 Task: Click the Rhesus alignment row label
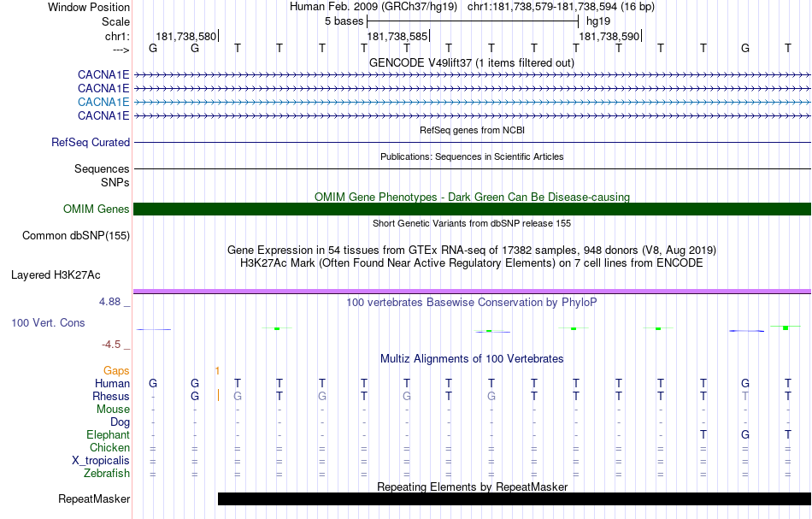[111, 396]
